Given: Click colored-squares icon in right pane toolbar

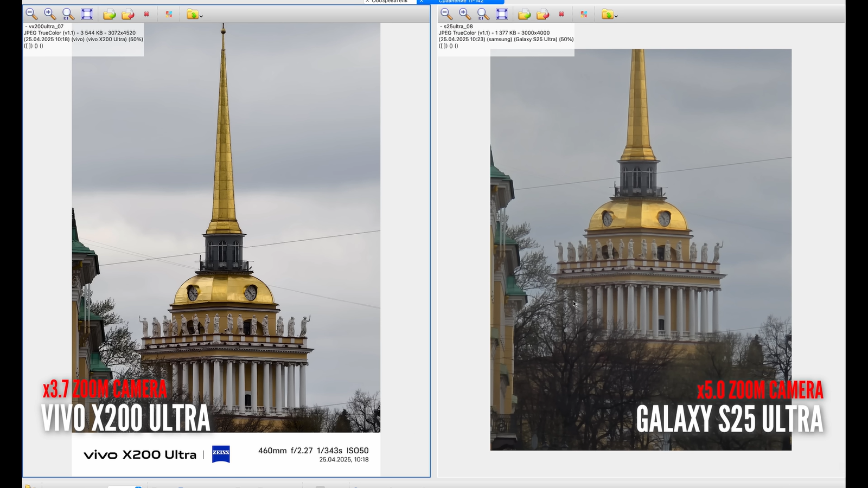Looking at the screenshot, I should pyautogui.click(x=584, y=14).
